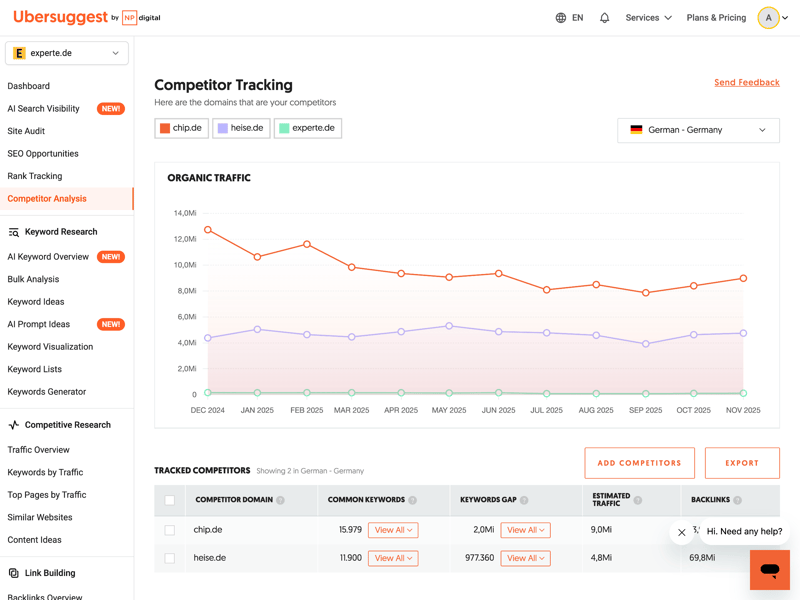The height and width of the screenshot is (600, 800).
Task: Dismiss the chat help popup
Action: coord(682,532)
